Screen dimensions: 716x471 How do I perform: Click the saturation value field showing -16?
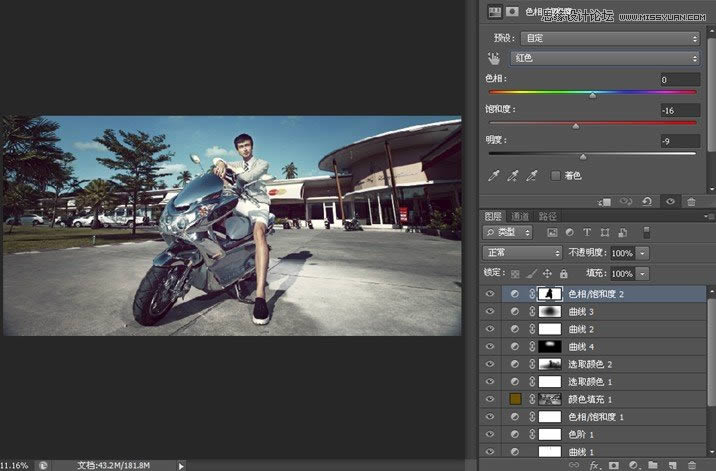point(680,110)
